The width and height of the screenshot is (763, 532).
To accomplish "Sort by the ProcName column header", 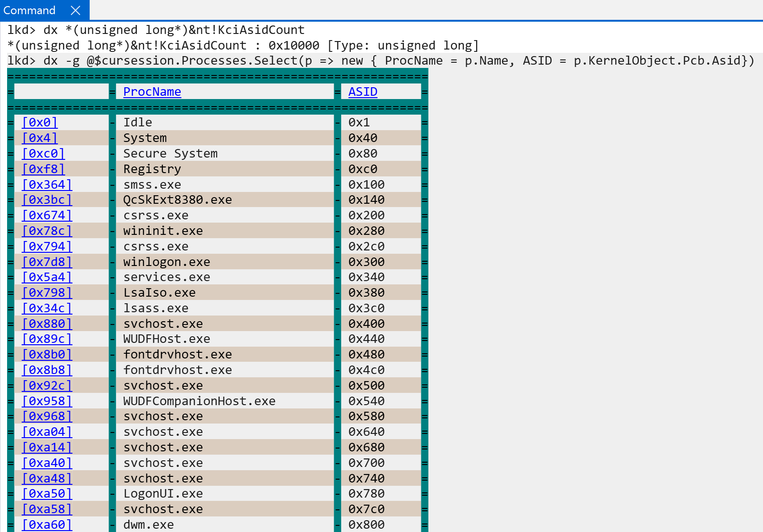I will pos(152,92).
